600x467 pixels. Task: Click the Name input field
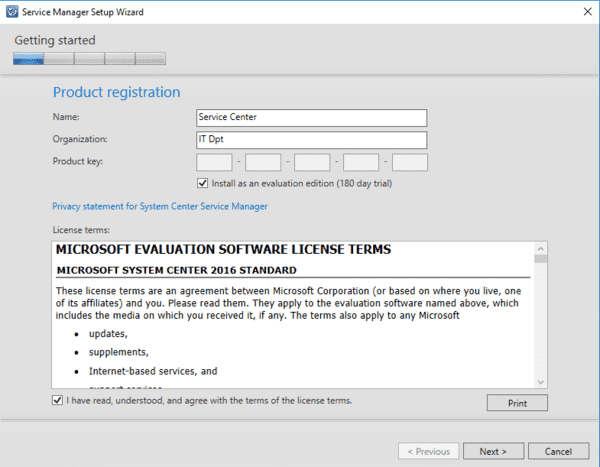point(311,118)
